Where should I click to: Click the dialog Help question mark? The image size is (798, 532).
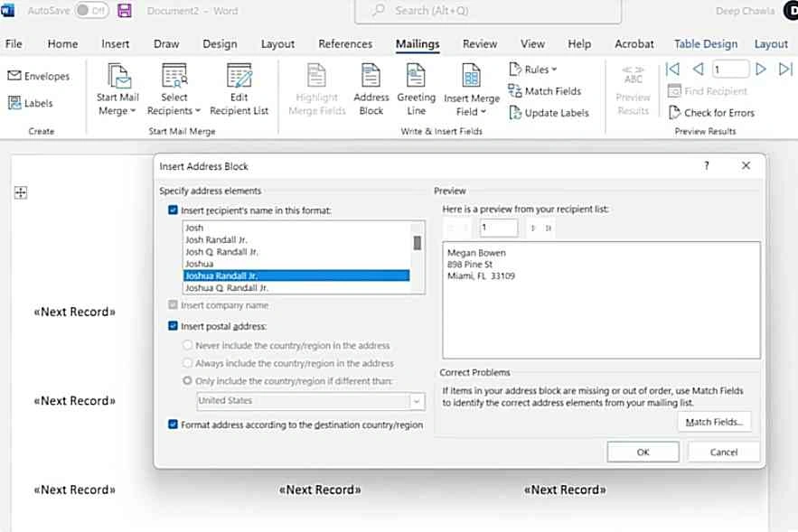click(x=707, y=166)
